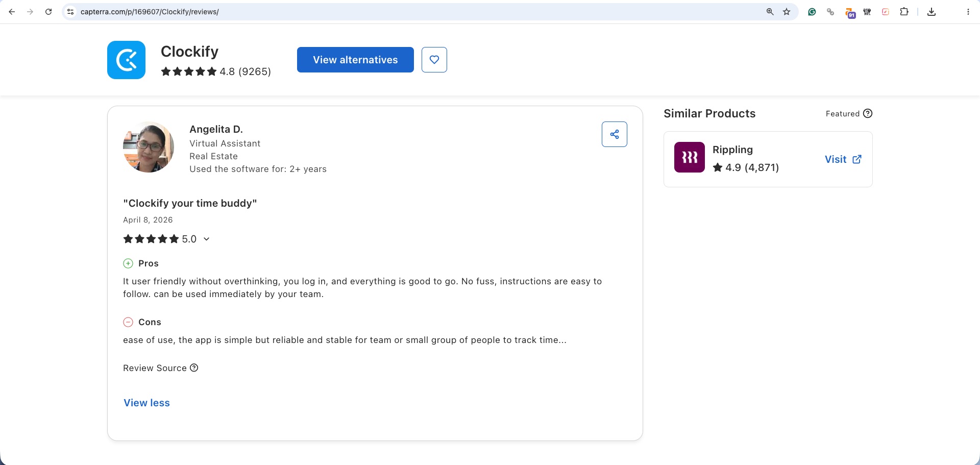Collapse the review with View less
The image size is (980, 465).
146,403
